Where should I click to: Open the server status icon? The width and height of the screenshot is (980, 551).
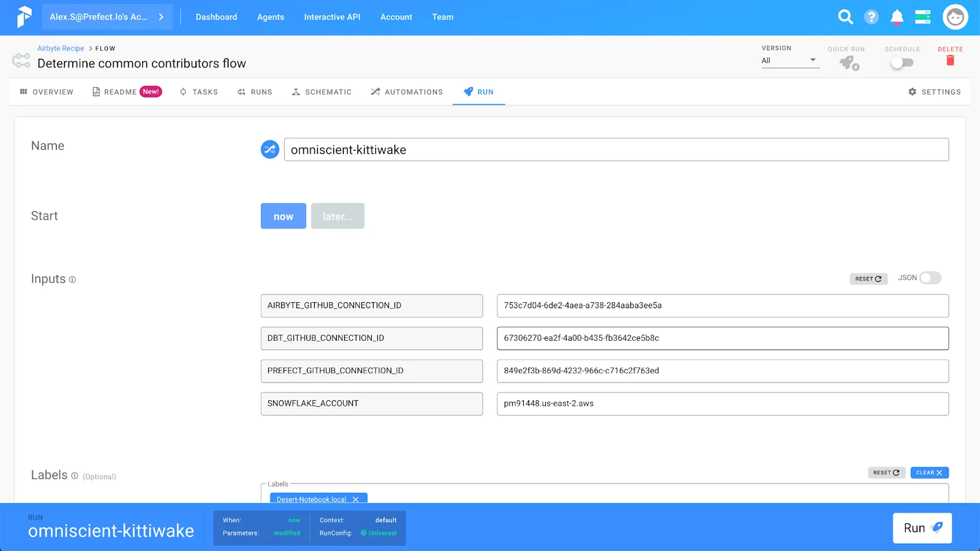(x=922, y=17)
